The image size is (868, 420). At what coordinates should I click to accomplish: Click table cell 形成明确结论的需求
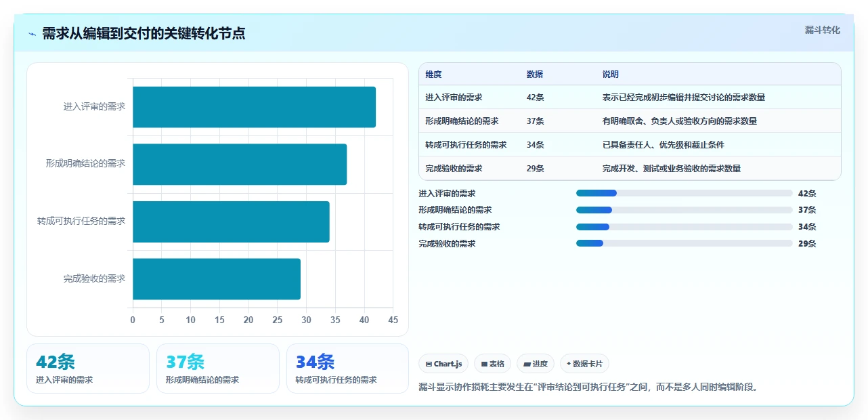pyautogui.click(x=462, y=121)
